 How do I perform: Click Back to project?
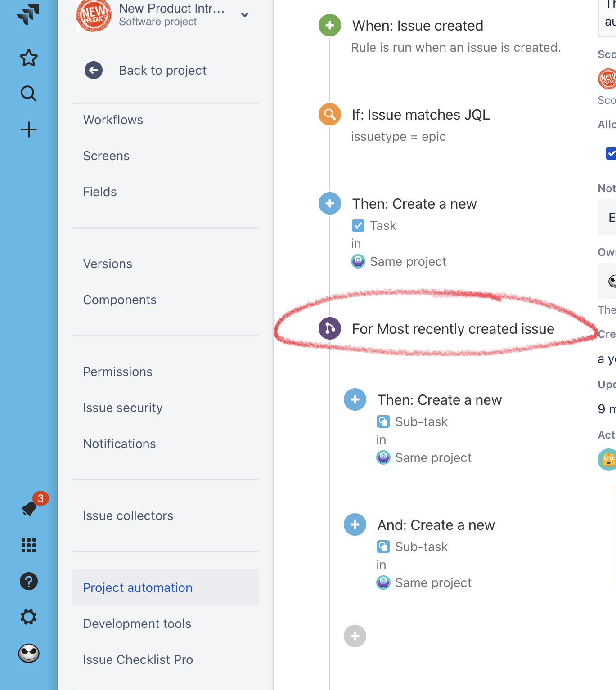pos(162,70)
